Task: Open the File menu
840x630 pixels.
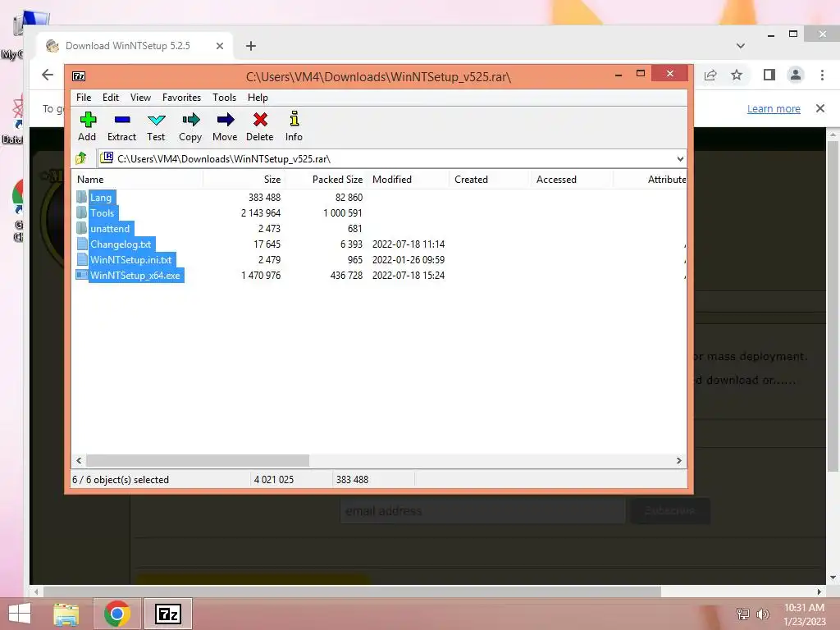Action: pos(84,98)
